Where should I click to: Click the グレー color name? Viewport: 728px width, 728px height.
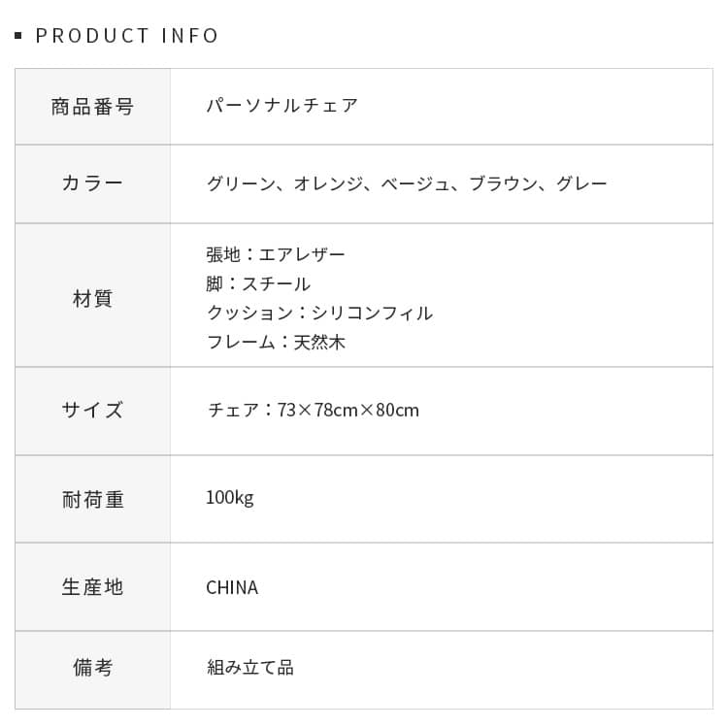(x=581, y=183)
